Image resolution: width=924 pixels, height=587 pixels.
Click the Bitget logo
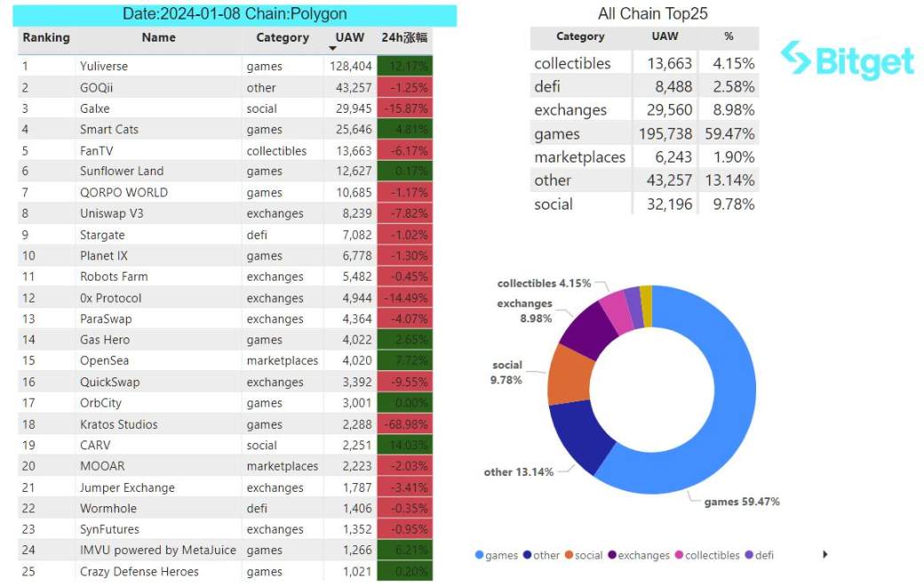pos(847,61)
